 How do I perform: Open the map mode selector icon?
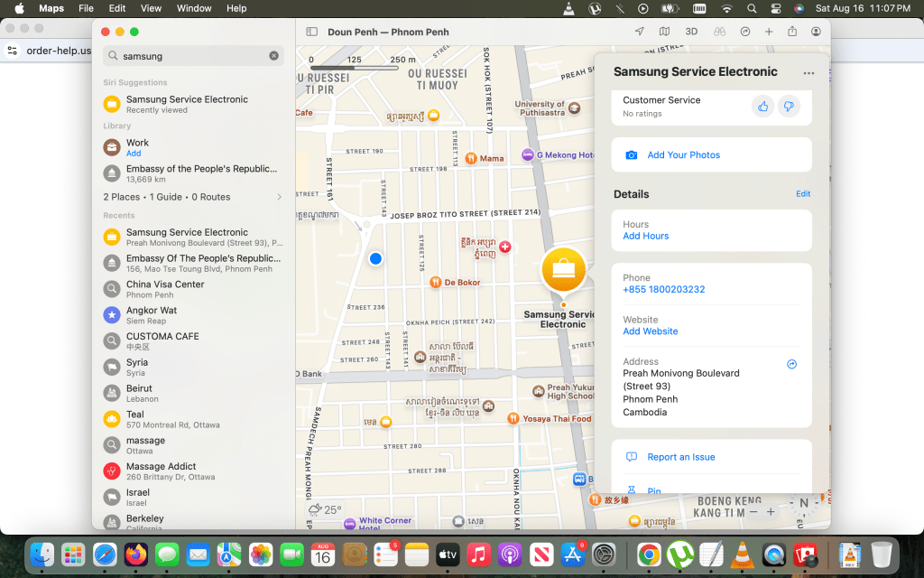click(x=664, y=32)
